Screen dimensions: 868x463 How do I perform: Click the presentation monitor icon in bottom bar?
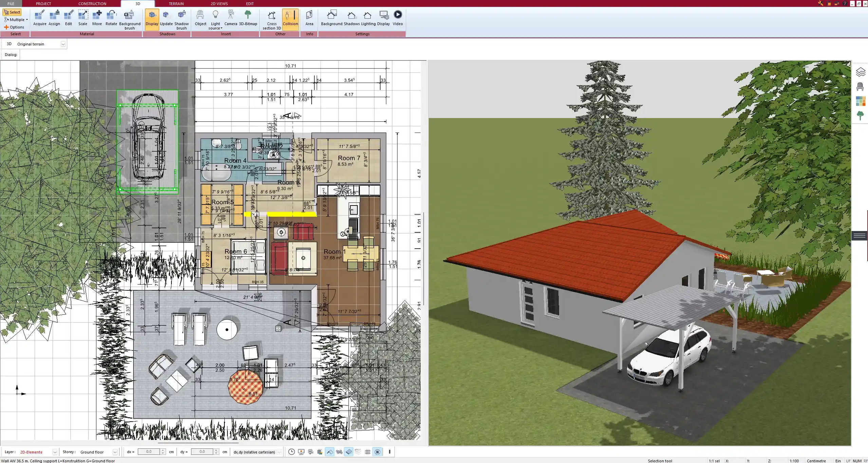coord(301,452)
